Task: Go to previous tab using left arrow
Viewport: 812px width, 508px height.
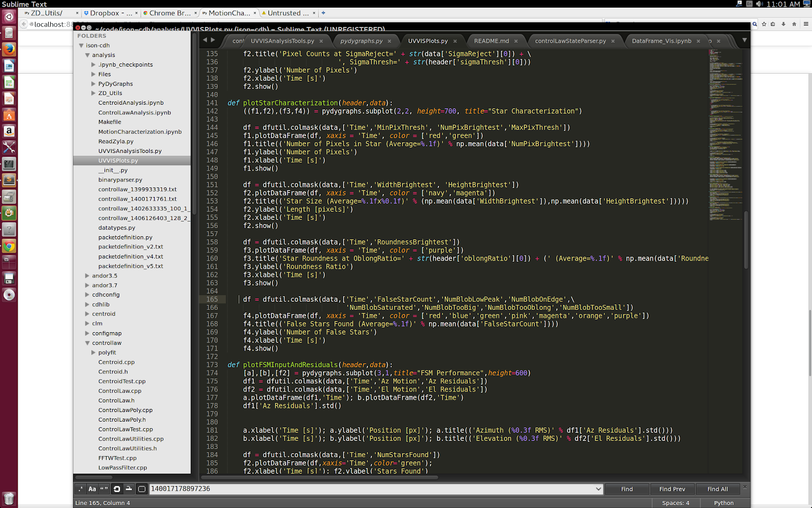Action: pos(205,40)
